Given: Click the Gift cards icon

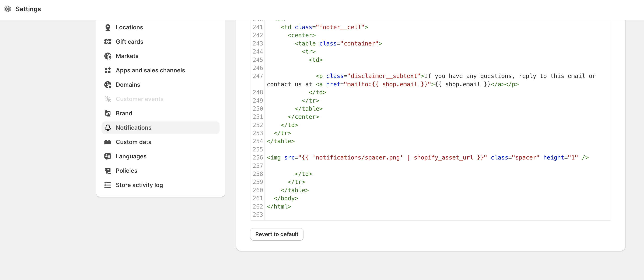Looking at the screenshot, I should click(x=108, y=42).
